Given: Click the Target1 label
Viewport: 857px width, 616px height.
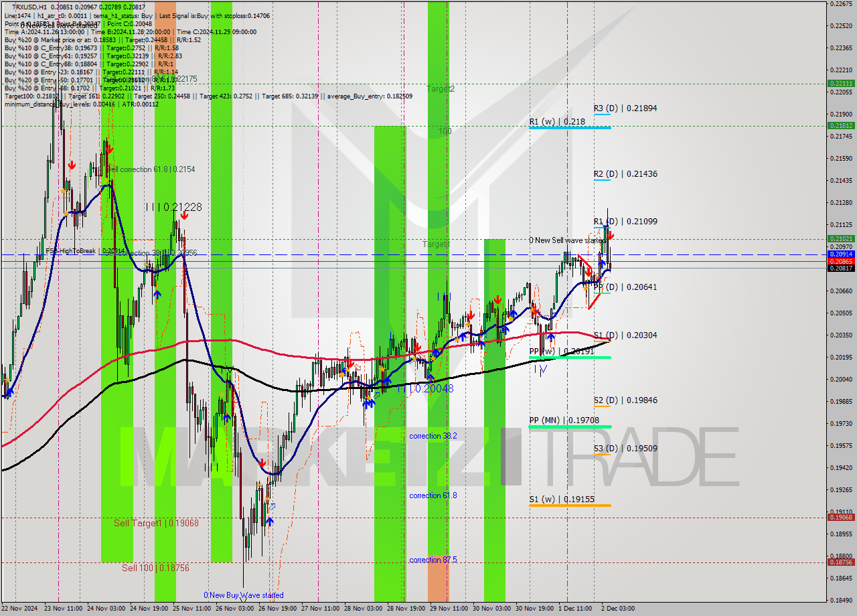Looking at the screenshot, I should [x=435, y=244].
